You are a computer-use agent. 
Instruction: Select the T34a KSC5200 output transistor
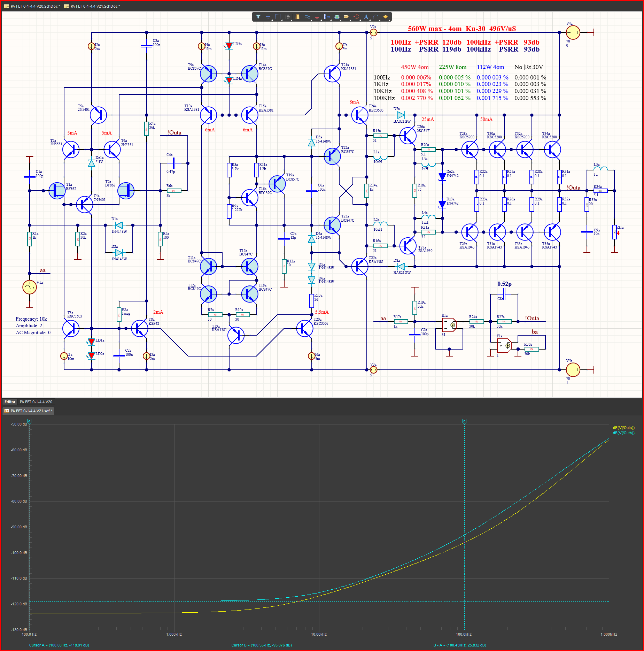tap(552, 150)
